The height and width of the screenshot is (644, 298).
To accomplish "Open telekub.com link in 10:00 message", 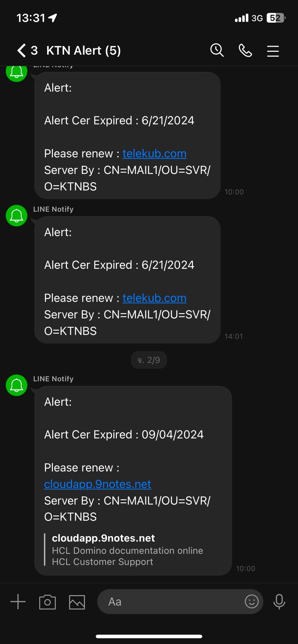I will [154, 153].
